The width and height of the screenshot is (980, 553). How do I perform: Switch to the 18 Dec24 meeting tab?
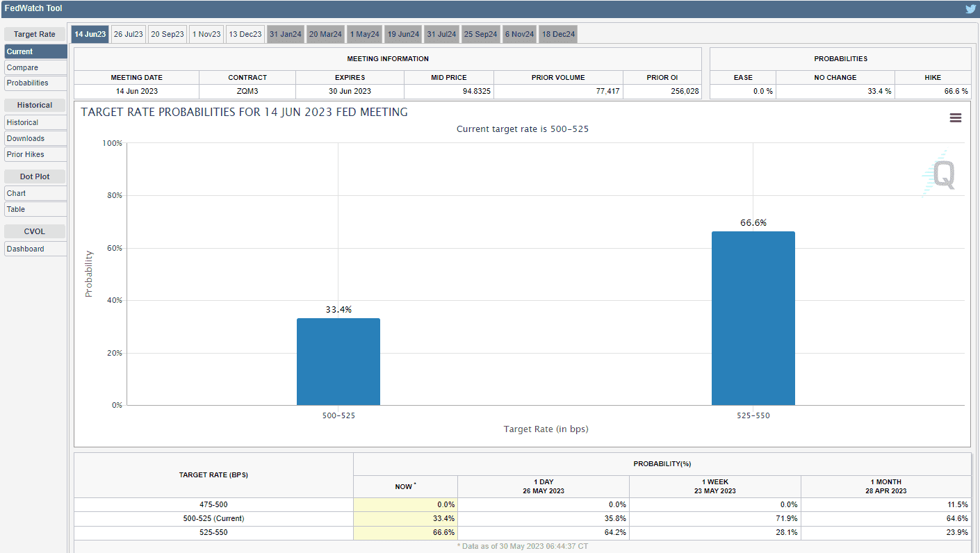pos(557,35)
